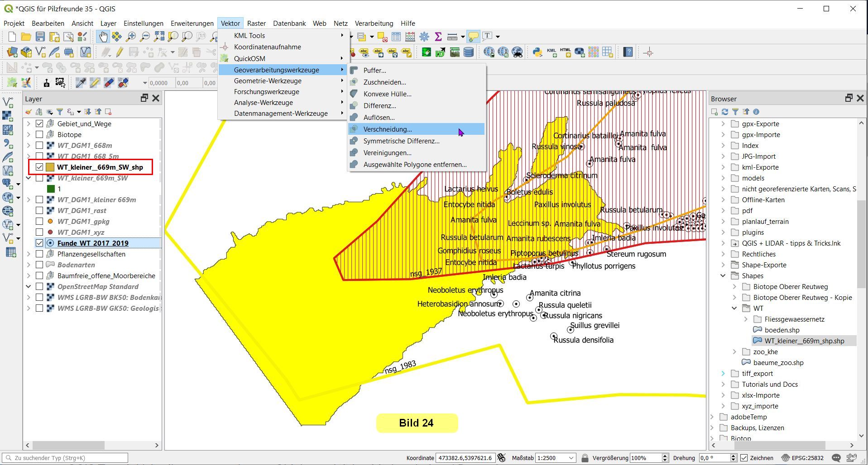Image resolution: width=868 pixels, height=465 pixels.
Task: Choose Verschneidung from the submenu
Action: pyautogui.click(x=387, y=129)
